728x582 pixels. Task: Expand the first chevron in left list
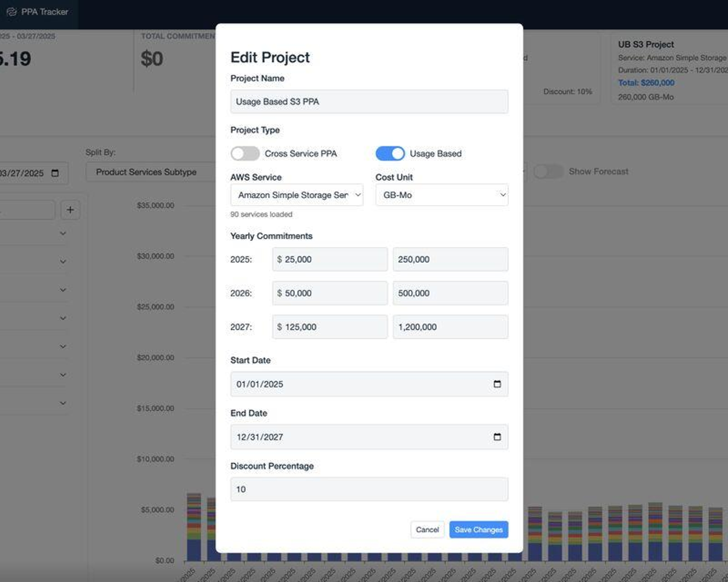click(x=63, y=234)
